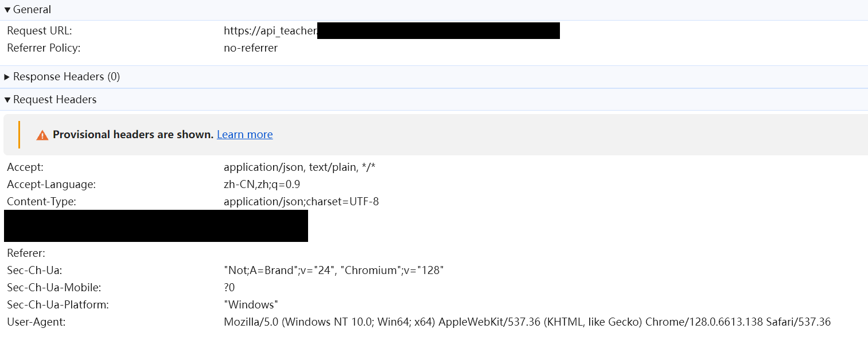
Task: Open the Learn more link
Action: pos(244,135)
